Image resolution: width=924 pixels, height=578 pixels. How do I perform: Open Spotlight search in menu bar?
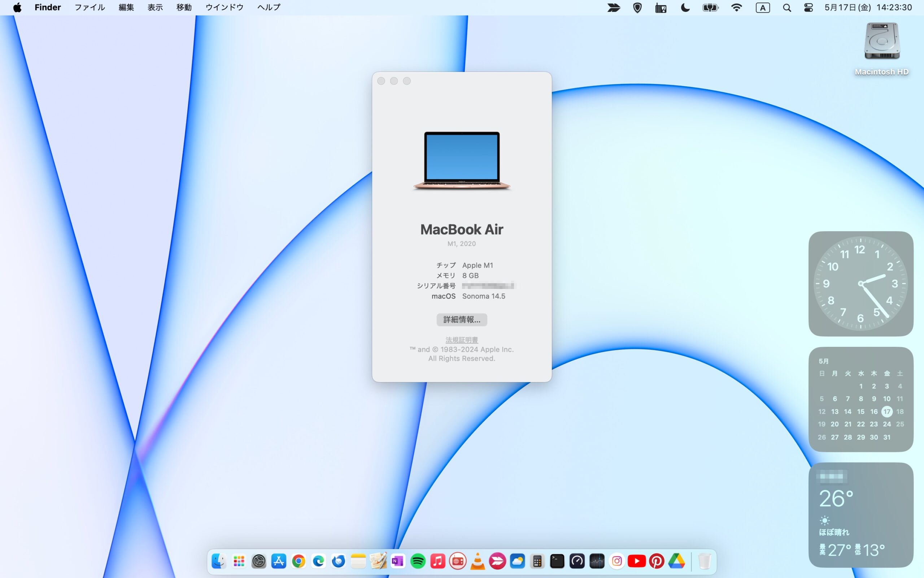tap(786, 8)
